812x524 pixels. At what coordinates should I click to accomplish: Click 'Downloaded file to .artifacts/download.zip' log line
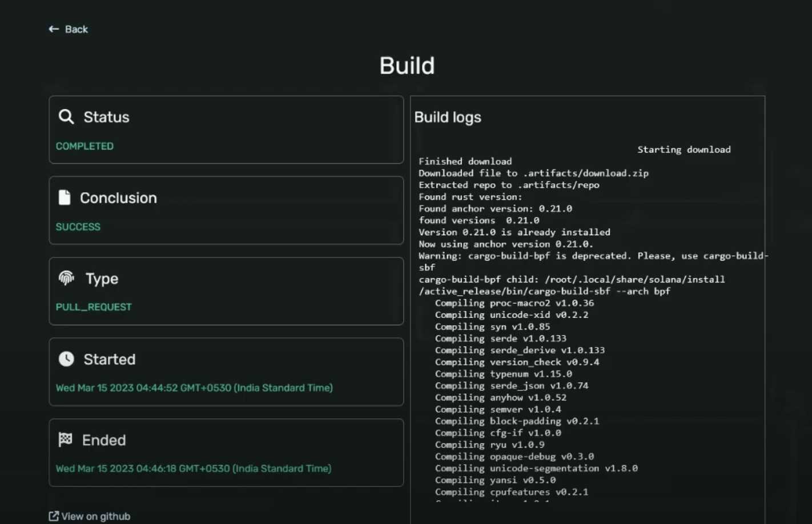pyautogui.click(x=533, y=173)
